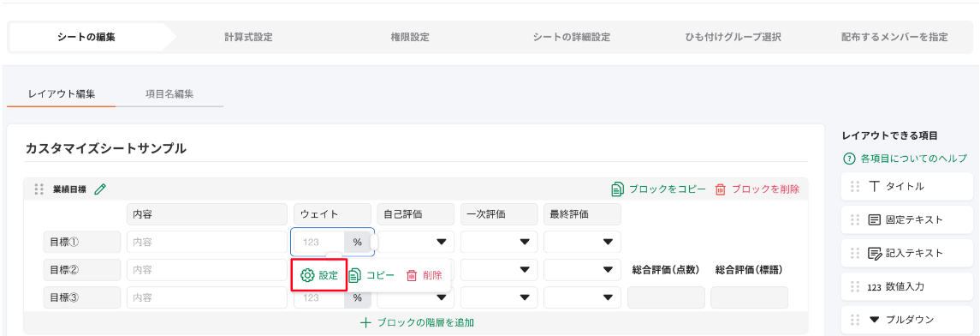
Task: Click the 削除 trash icon in popup
Action: click(411, 275)
